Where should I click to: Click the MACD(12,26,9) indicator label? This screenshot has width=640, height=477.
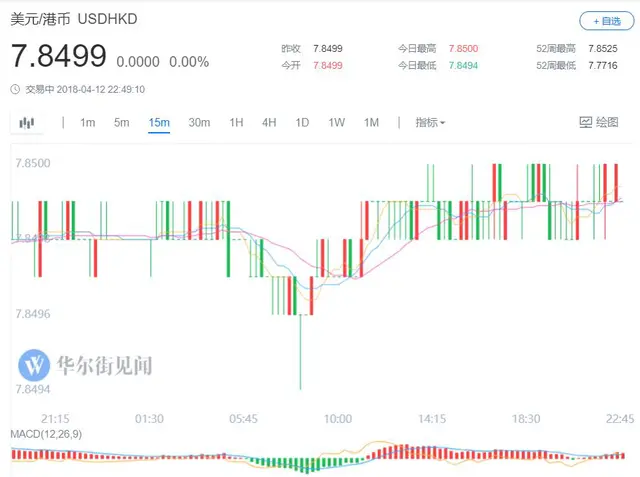click(x=46, y=434)
